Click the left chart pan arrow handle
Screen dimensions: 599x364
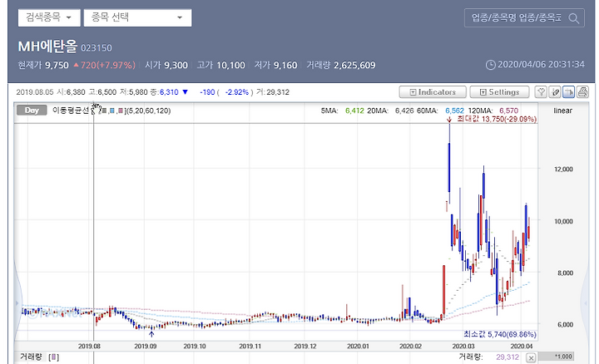[x=17, y=303]
